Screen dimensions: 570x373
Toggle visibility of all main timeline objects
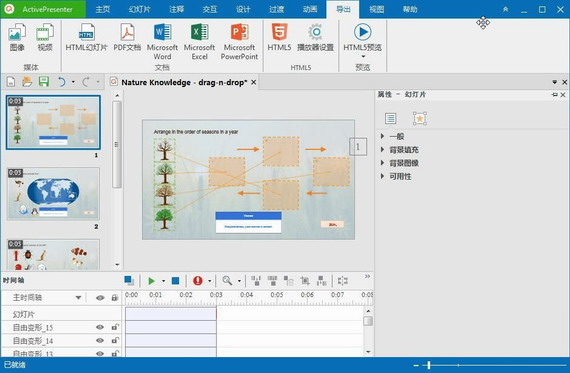coord(100,298)
